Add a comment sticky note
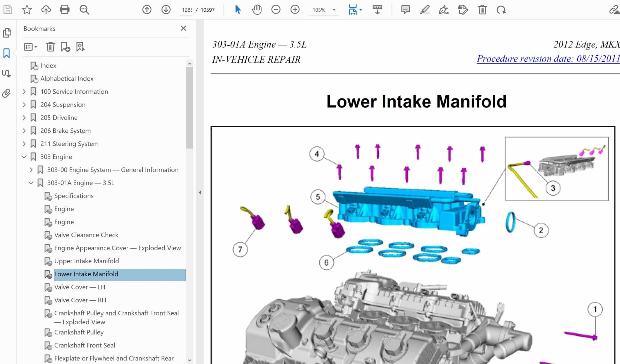Image resolution: width=620 pixels, height=364 pixels. click(x=405, y=10)
